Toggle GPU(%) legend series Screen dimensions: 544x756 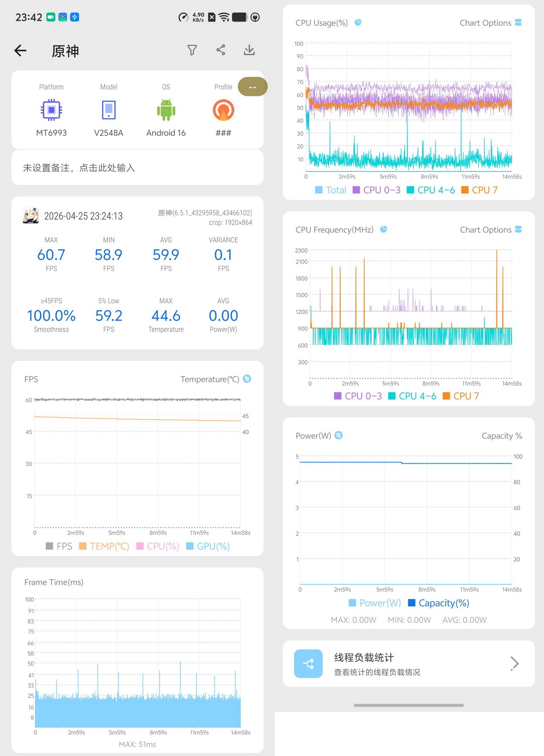[x=208, y=546]
